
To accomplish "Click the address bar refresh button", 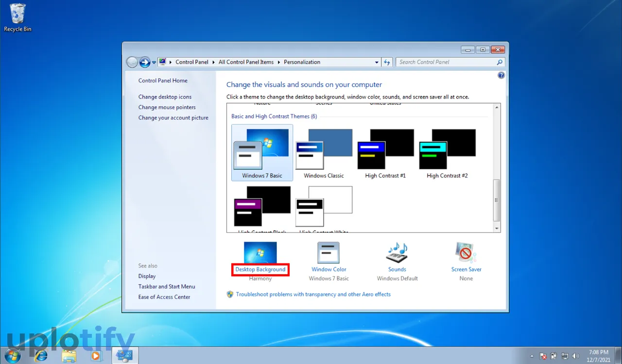I will (387, 62).
